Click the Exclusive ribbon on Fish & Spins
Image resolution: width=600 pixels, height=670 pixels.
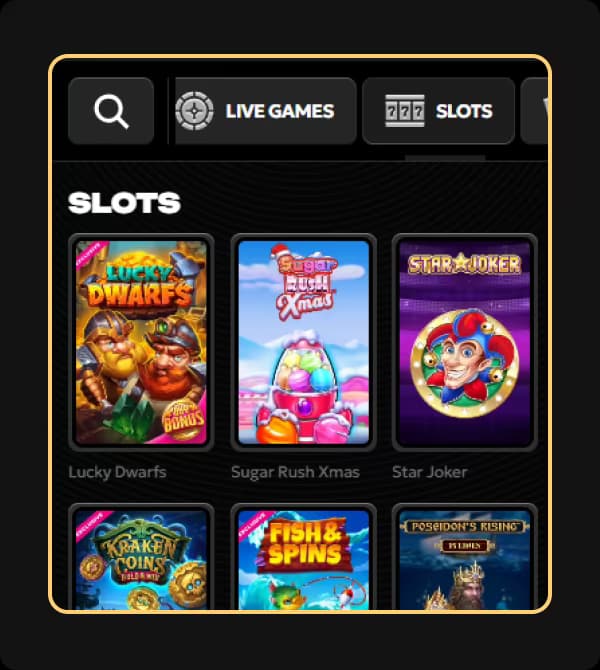[253, 524]
